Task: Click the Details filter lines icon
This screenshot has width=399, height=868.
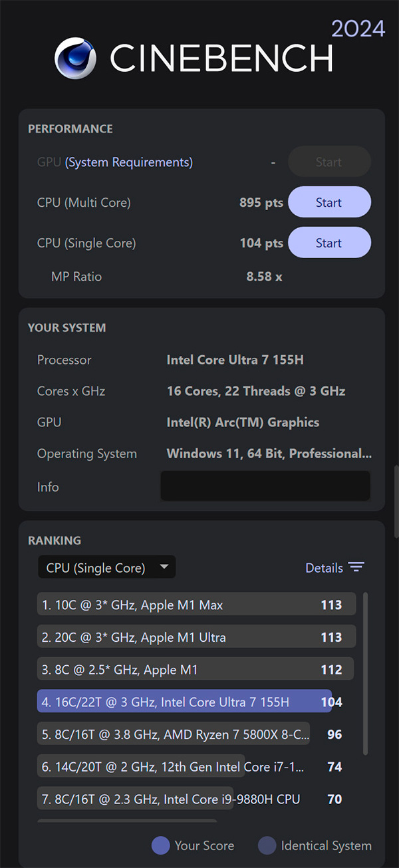Action: point(356,567)
